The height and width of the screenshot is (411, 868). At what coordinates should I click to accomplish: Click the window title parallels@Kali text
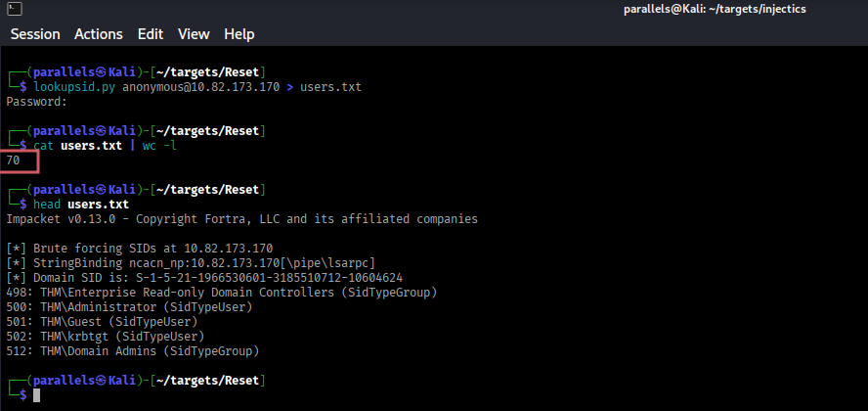tap(743, 10)
